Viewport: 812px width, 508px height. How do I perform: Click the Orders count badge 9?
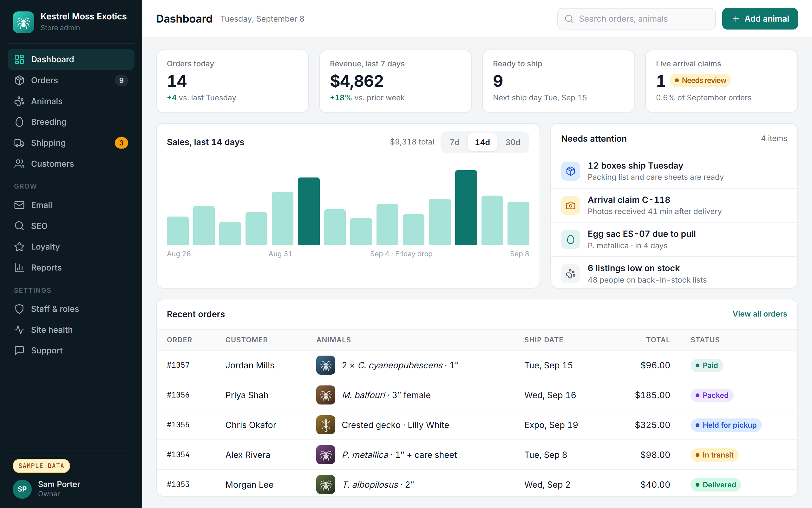121,80
